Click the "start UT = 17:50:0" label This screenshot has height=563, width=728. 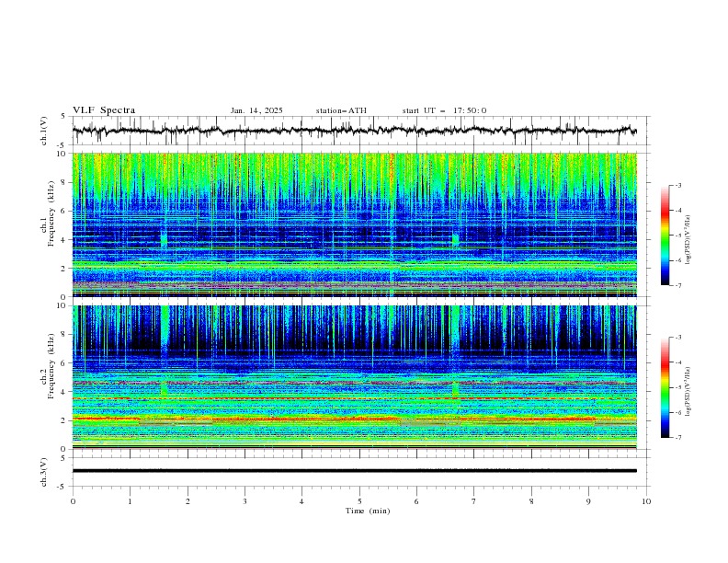444,110
